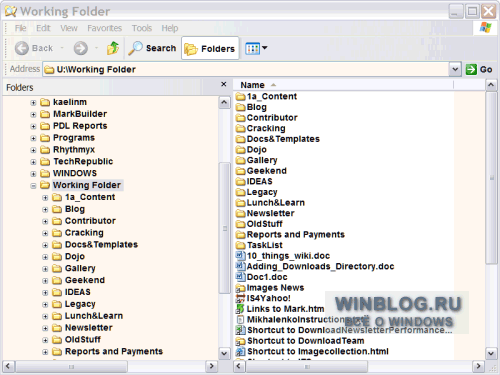Open the Tools menu
Image resolution: width=500 pixels, height=375 pixels.
(x=142, y=28)
